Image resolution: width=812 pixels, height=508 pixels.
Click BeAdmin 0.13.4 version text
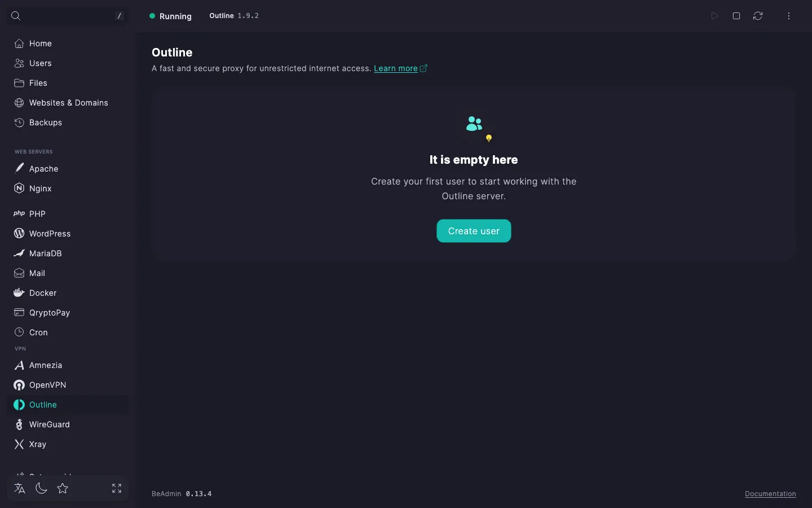point(182,494)
